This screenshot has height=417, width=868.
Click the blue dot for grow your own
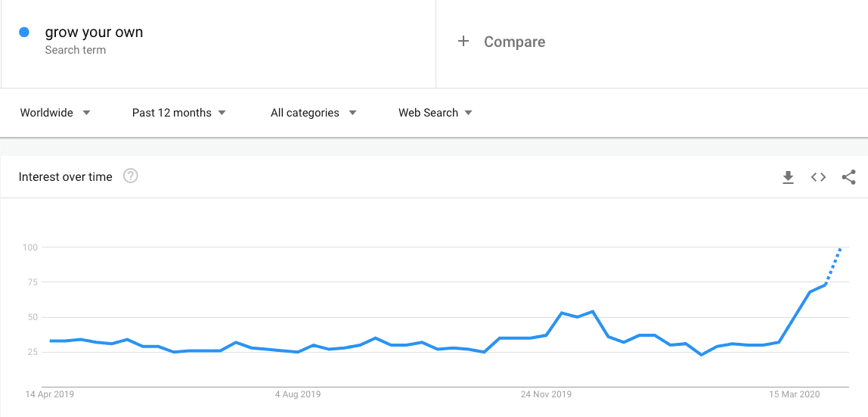pyautogui.click(x=23, y=33)
